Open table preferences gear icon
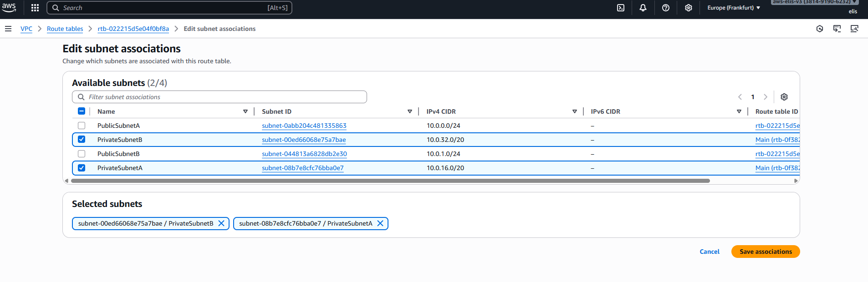 [784, 97]
